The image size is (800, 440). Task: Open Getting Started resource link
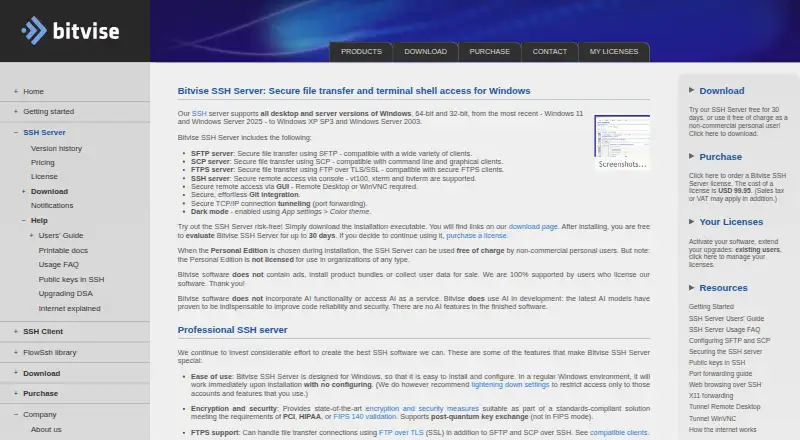click(711, 307)
